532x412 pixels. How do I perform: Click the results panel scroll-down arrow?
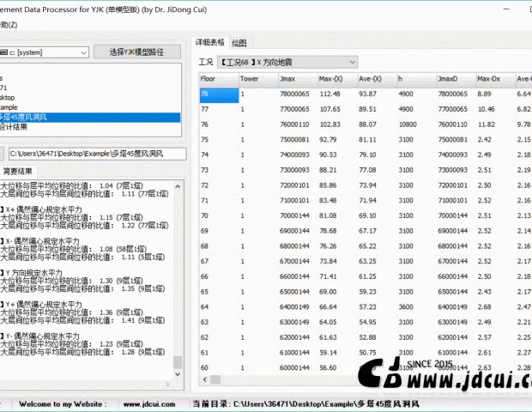click(x=178, y=385)
